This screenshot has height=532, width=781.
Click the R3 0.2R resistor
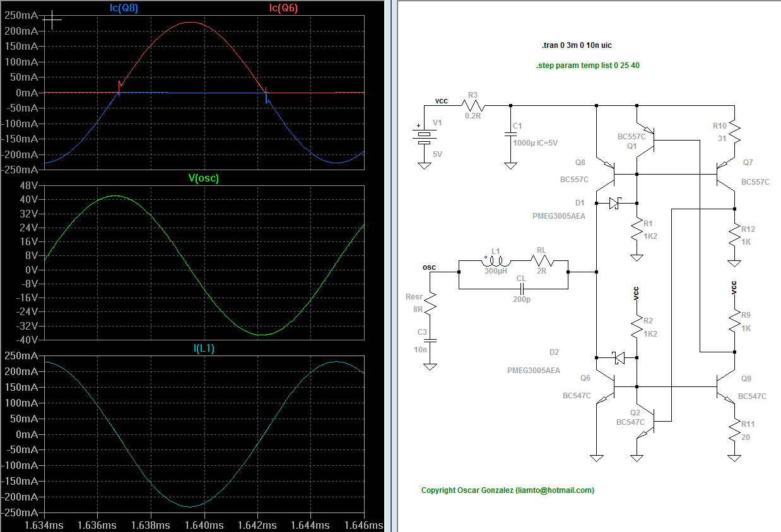(x=474, y=105)
